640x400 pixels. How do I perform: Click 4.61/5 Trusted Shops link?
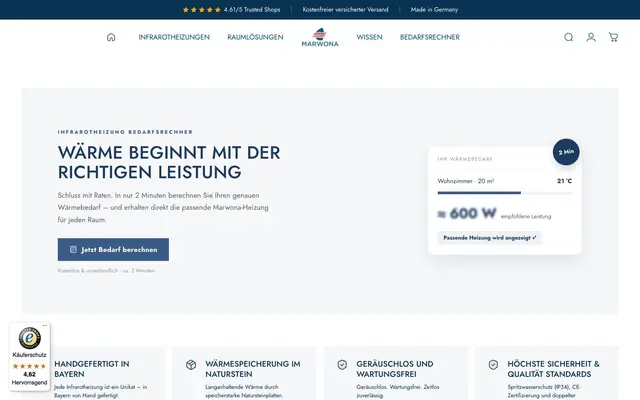[x=252, y=9]
